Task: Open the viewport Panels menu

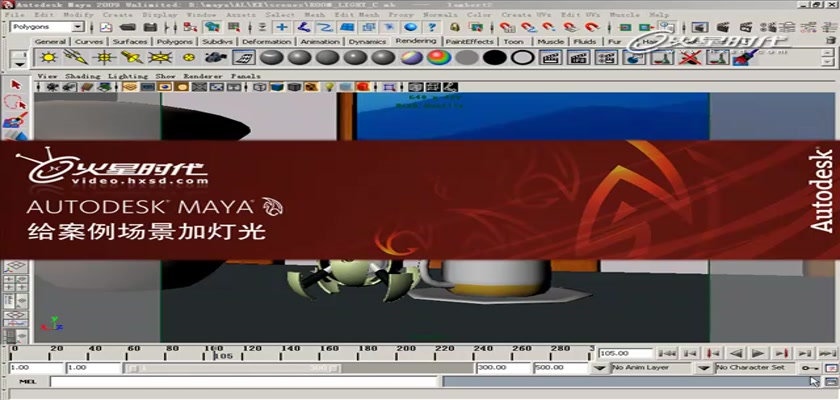Action: (x=245, y=76)
